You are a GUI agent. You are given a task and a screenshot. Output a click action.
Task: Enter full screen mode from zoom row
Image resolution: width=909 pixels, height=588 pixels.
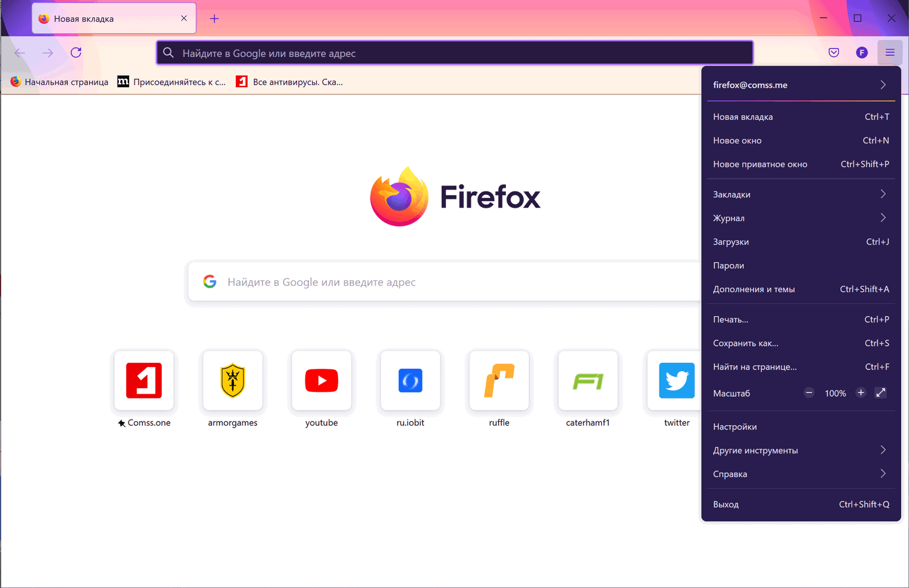pos(881,393)
